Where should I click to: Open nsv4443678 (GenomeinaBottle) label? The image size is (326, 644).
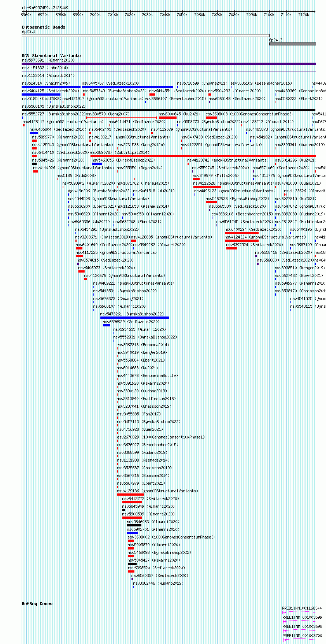[x=147, y=375]
